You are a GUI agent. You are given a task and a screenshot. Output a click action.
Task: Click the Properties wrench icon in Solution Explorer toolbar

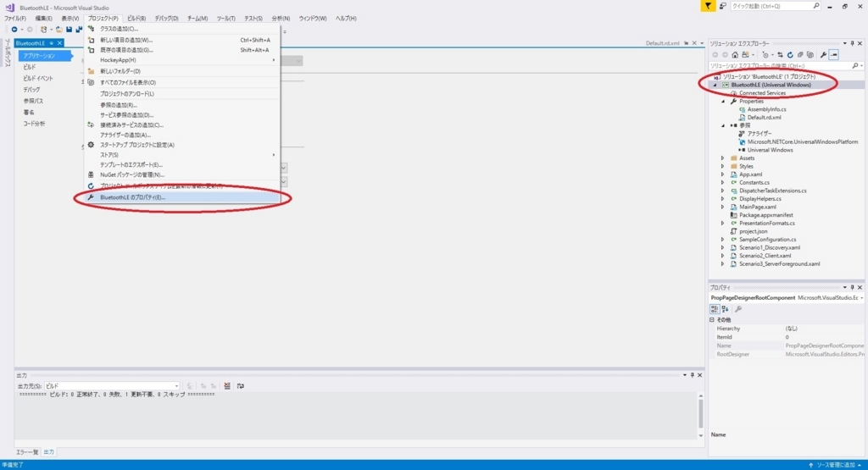tap(823, 55)
